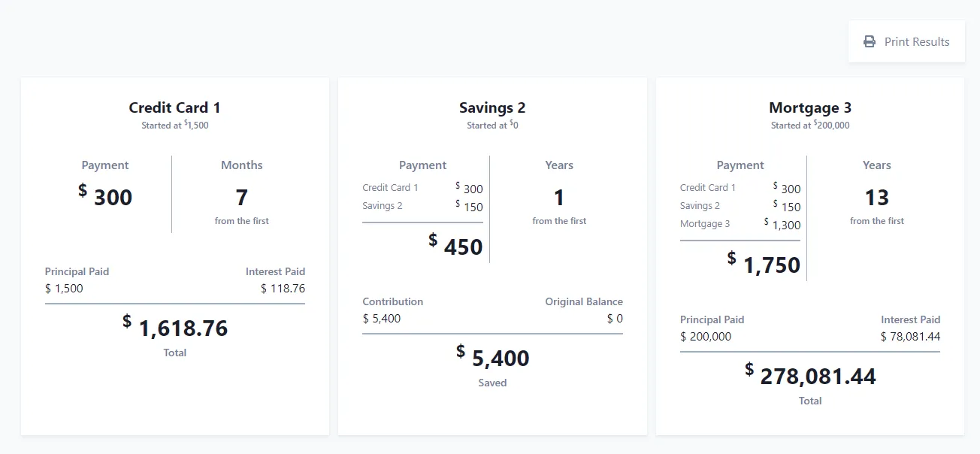
Task: Click the $450 combined payment total
Action: point(456,246)
